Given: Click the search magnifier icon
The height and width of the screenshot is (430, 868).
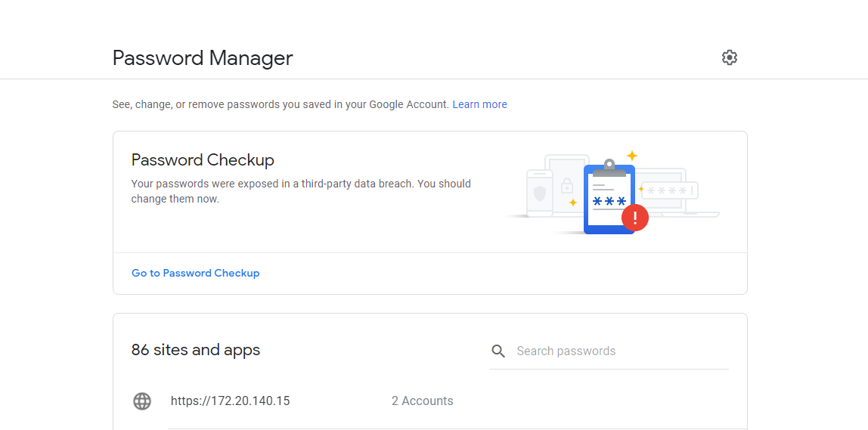Looking at the screenshot, I should [498, 351].
